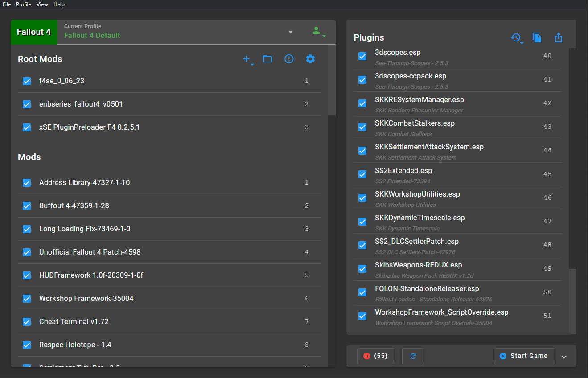
Task: Toggle 3dscopes-ccpack.esp checkbox
Action: pos(362,80)
